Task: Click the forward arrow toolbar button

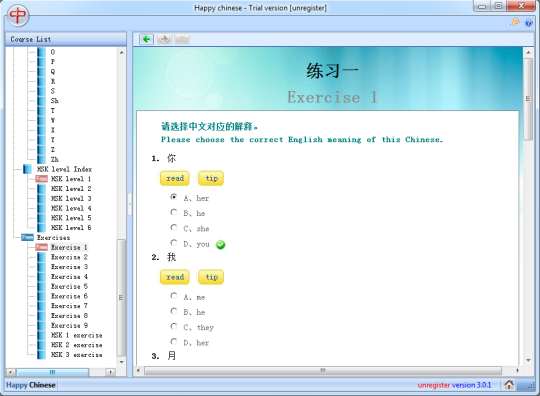Action: click(164, 39)
